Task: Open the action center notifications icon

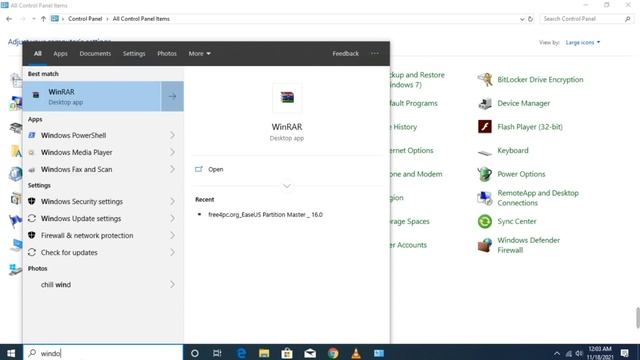Action: (x=624, y=353)
